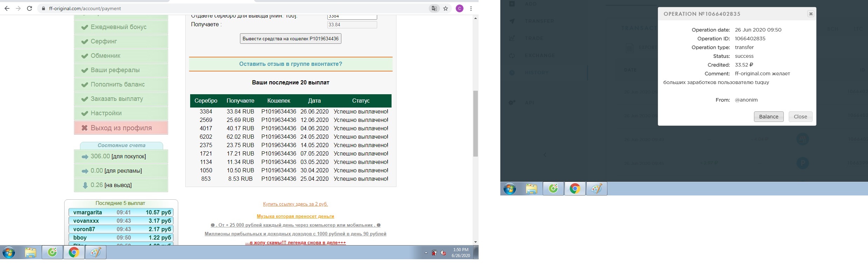Click balance 306.00 для покупок
The width and height of the screenshot is (868, 269).
click(121, 157)
